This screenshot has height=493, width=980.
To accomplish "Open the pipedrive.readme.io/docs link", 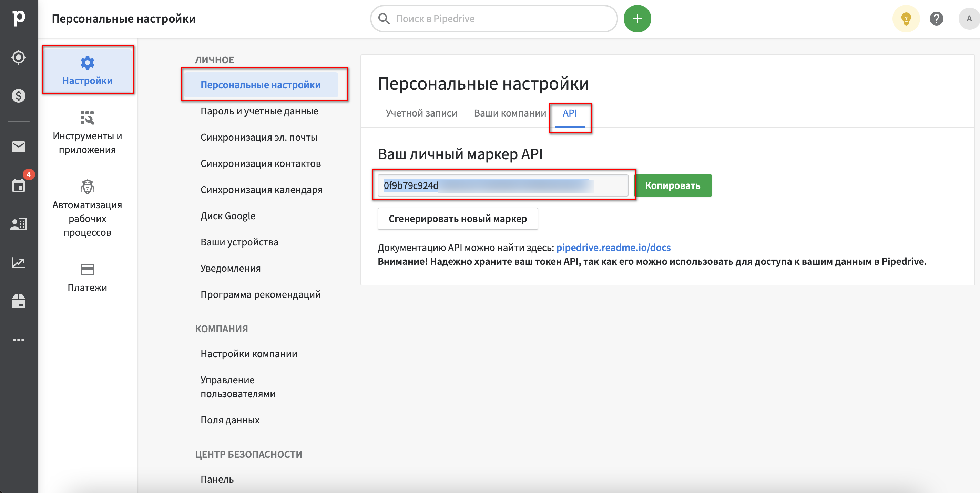I will (613, 248).
